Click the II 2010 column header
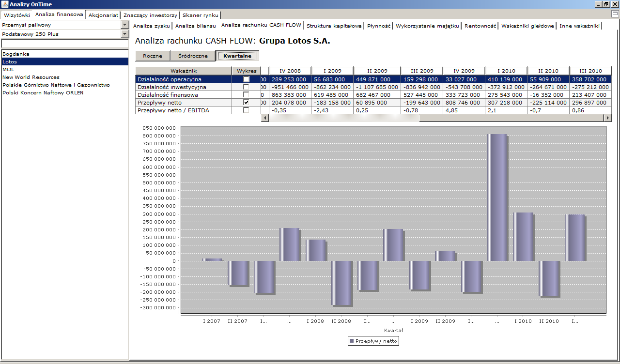The height and width of the screenshot is (364, 620). (548, 71)
